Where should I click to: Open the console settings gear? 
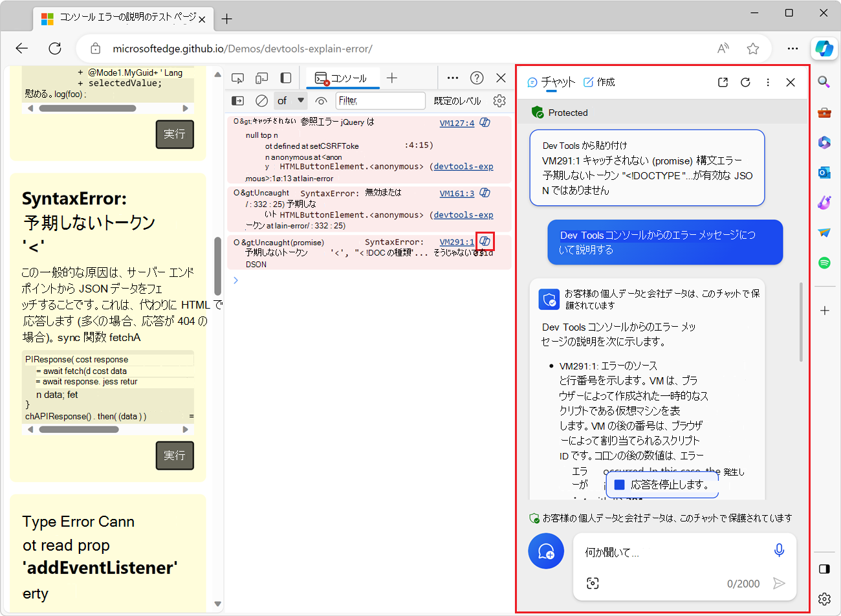coord(498,100)
